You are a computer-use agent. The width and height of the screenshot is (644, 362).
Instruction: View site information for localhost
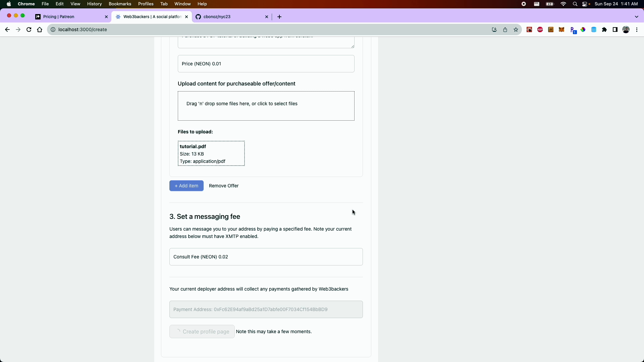53,29
